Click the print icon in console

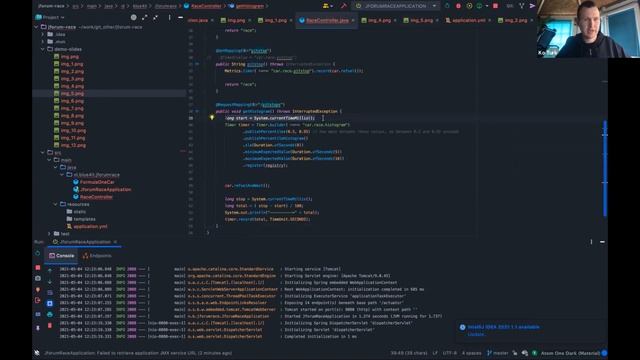tap(50, 315)
